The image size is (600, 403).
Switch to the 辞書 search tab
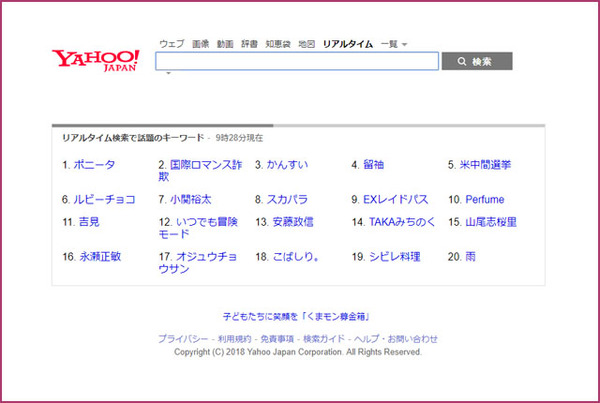249,44
